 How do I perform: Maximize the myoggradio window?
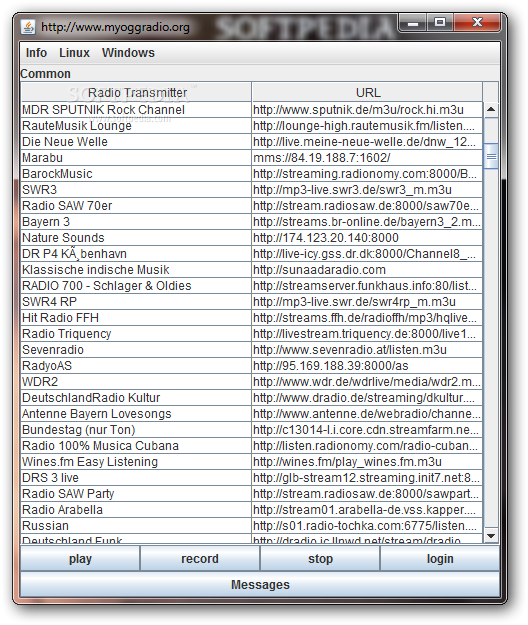[440, 23]
